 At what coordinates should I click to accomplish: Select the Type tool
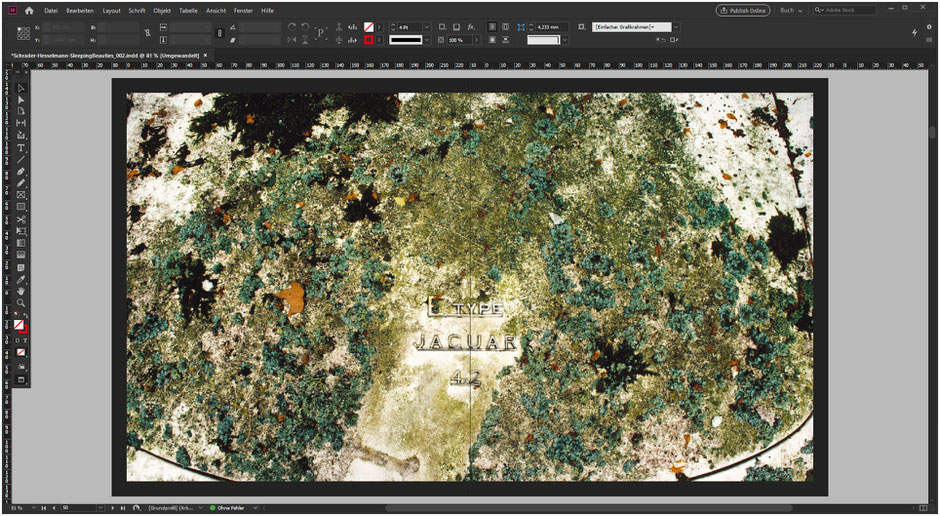pyautogui.click(x=21, y=147)
